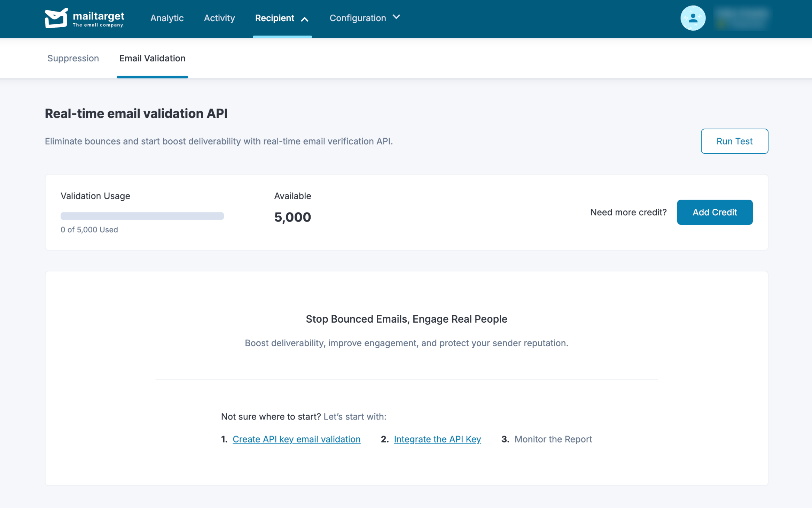Go to the Activity menu
812x508 pixels.
[219, 18]
